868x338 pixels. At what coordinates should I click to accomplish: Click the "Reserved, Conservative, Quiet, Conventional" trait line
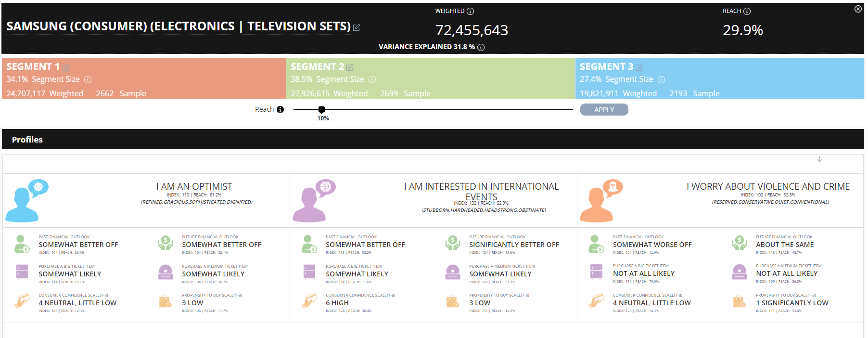(770, 202)
